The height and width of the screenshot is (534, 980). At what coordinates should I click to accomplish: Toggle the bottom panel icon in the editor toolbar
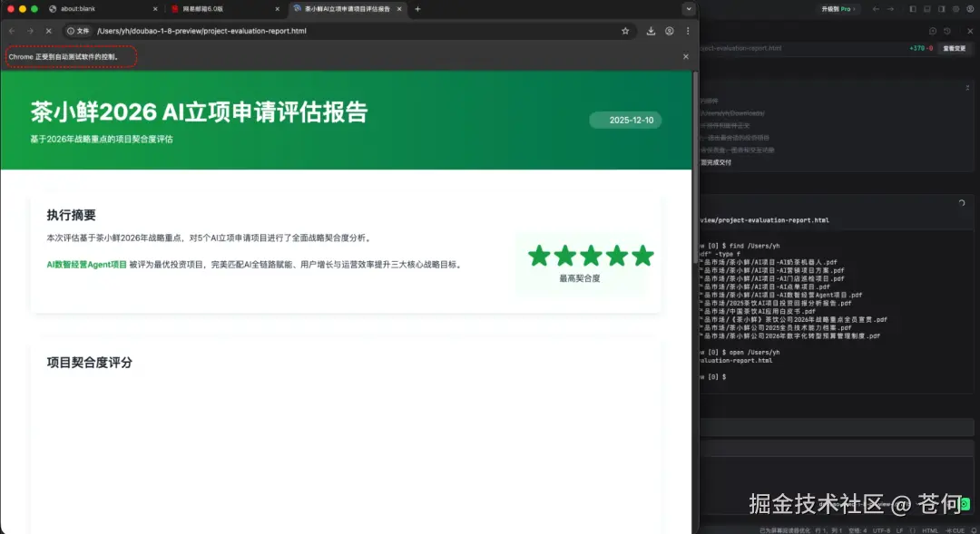(x=926, y=8)
